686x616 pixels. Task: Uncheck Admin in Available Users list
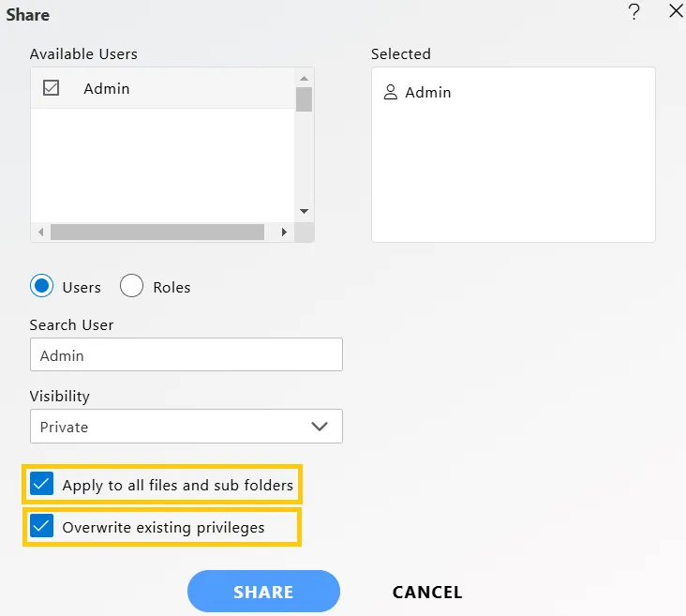[x=52, y=87]
